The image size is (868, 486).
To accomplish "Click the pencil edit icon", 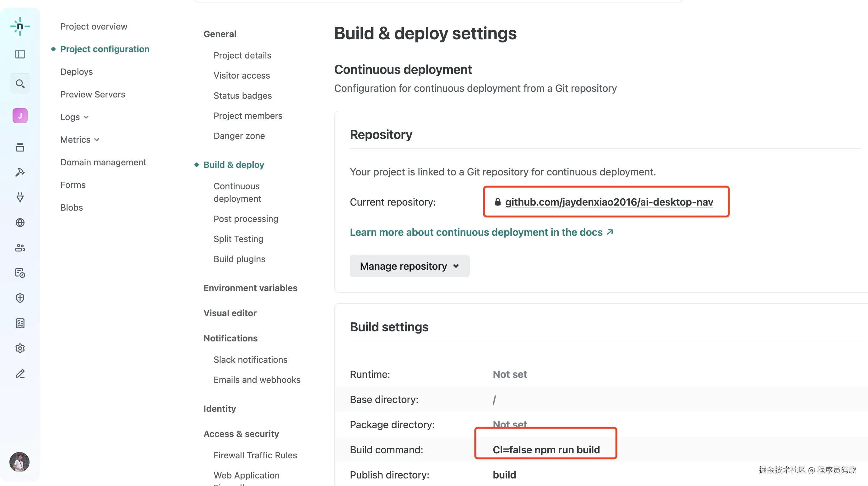I will click(20, 374).
